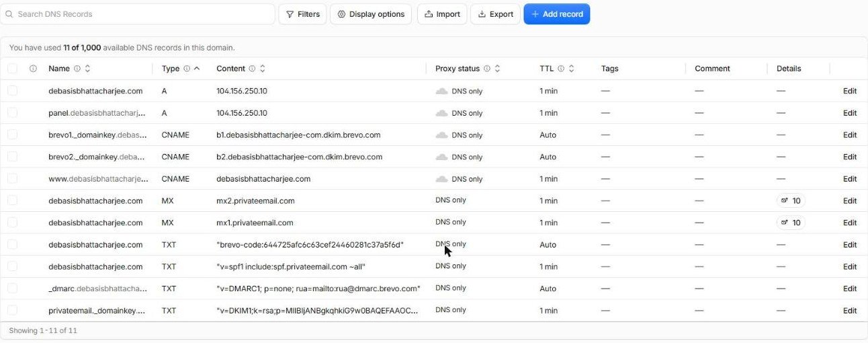This screenshot has width=868, height=343.
Task: Click cloud icon in brevo1 CNAME row
Action: 441,135
